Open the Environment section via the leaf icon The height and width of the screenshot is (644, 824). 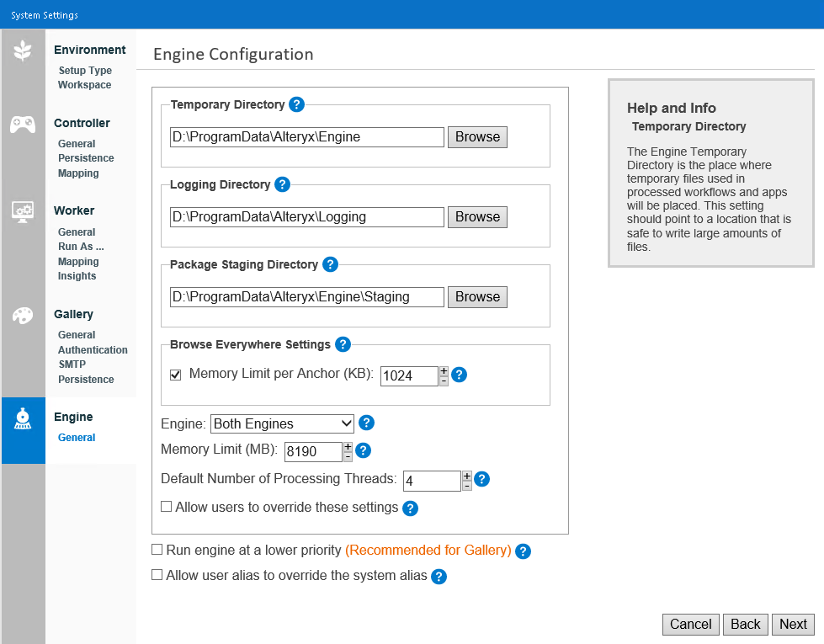tap(23, 51)
